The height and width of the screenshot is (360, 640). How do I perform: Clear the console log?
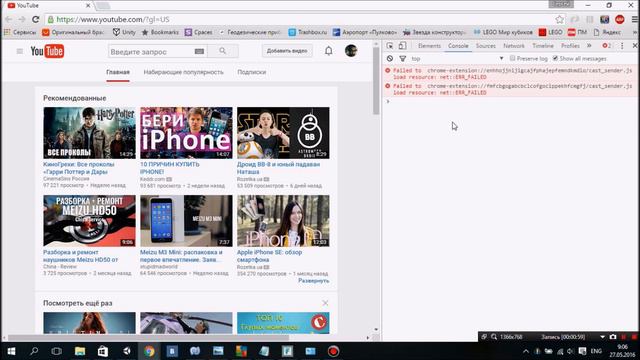[390, 58]
